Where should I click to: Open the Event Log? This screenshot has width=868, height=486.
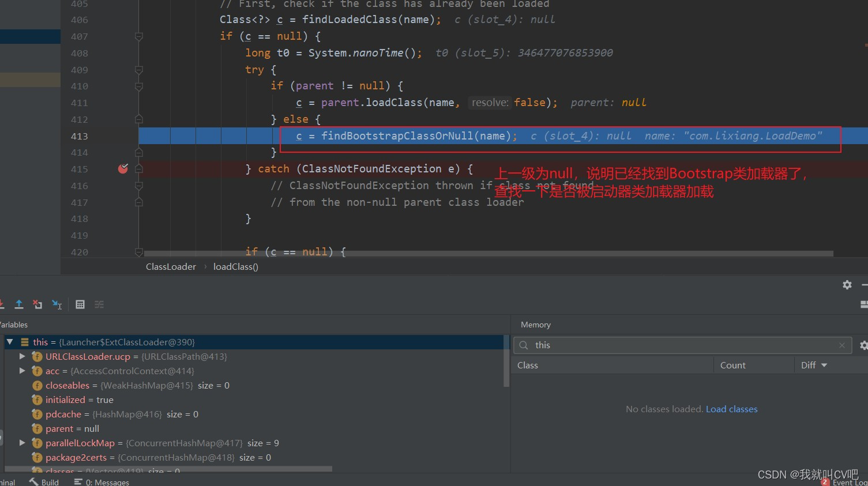845,482
